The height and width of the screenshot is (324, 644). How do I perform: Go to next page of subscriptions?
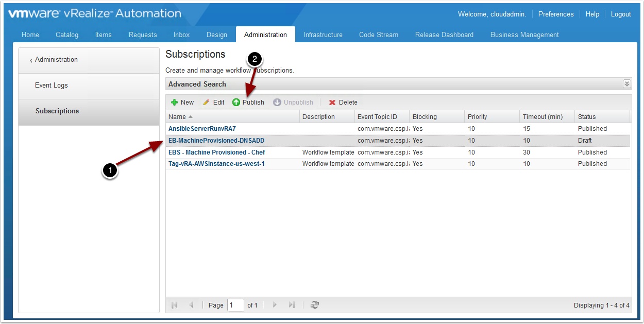point(275,305)
